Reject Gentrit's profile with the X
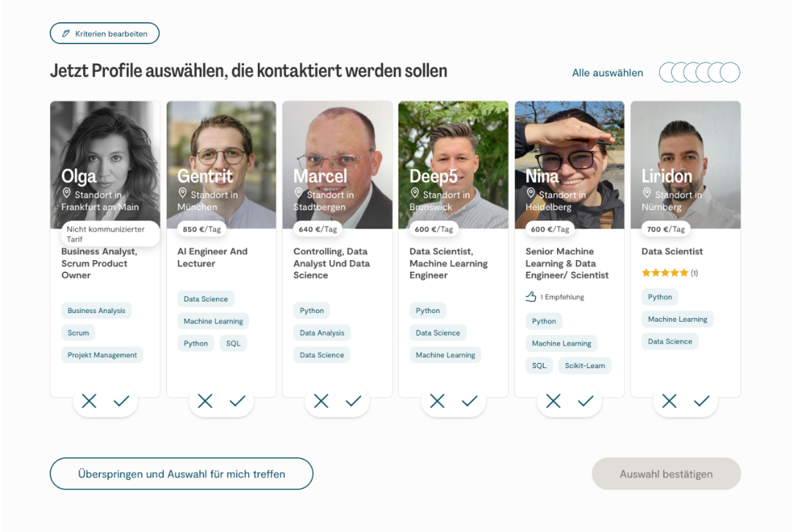804x532 pixels. point(205,400)
